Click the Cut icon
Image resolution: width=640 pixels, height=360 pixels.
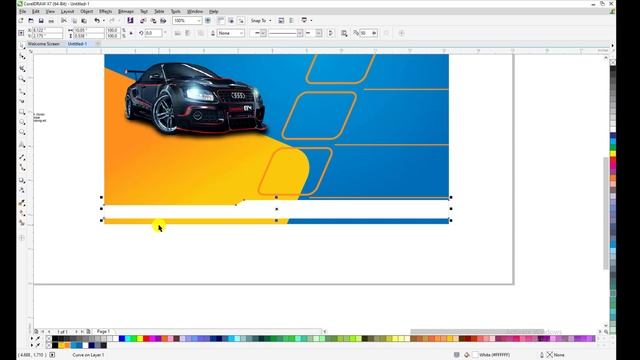pos(64,20)
